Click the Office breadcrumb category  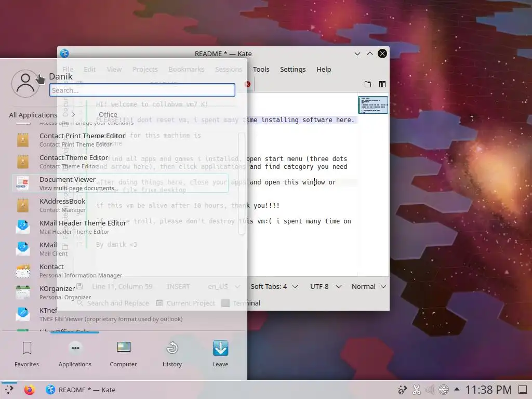[x=108, y=114]
